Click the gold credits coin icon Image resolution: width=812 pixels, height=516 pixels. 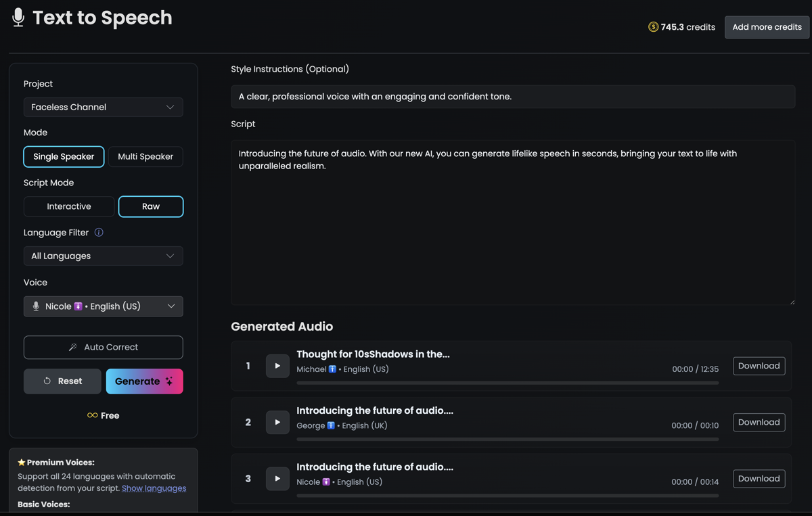[653, 27]
